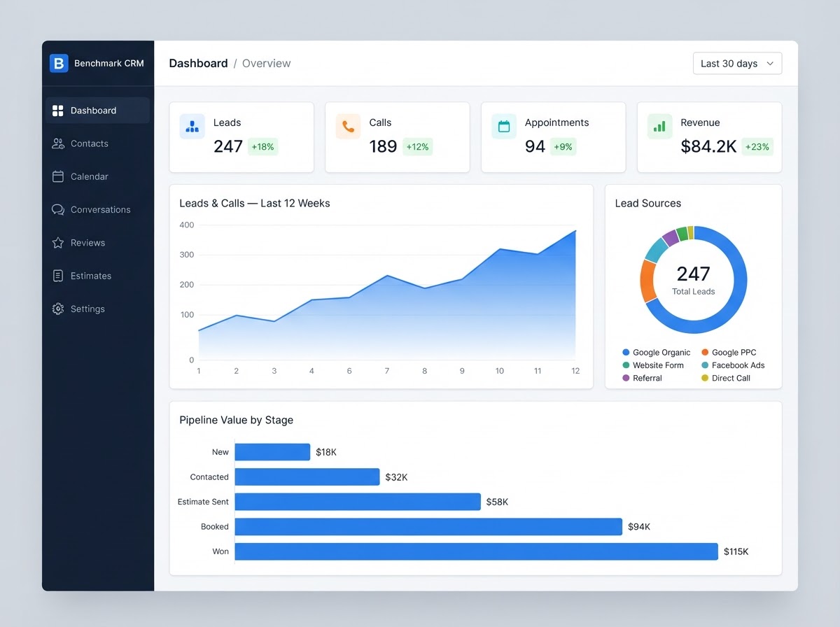
Task: Click the Appointments +9% badge
Action: coord(563,147)
